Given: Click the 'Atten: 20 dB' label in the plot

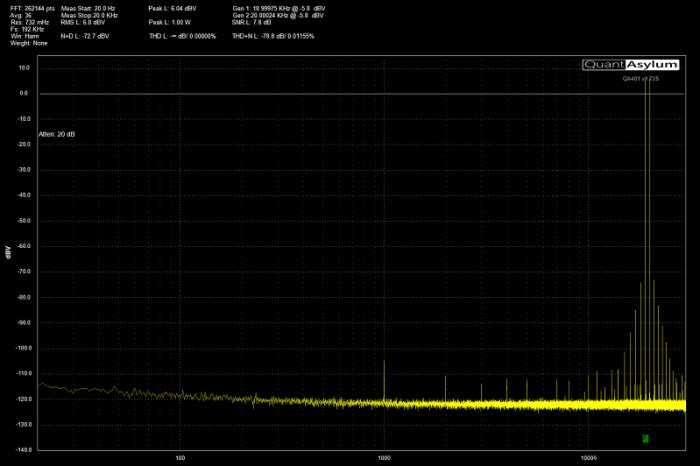Looking at the screenshot, I should (x=57, y=134).
